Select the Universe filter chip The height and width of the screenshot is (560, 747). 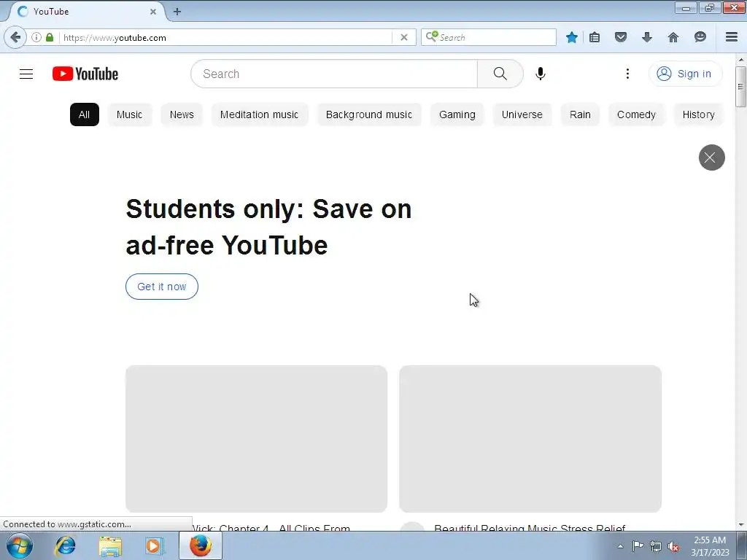[522, 114]
